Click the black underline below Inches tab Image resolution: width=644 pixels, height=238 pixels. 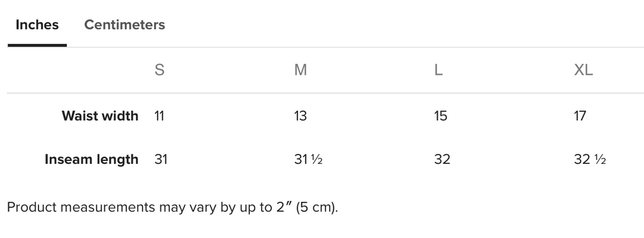tap(37, 45)
